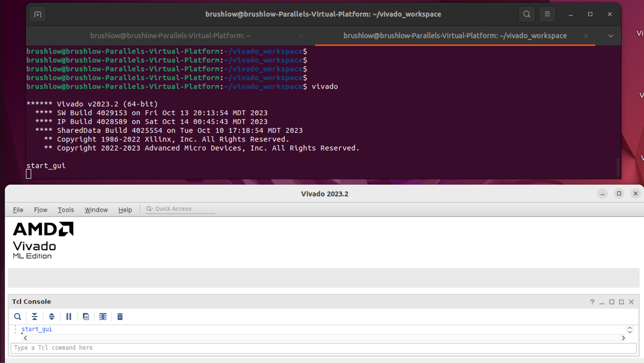This screenshot has width=644, height=363.
Task: Open the Tools menu in Vivado
Action: (66, 210)
